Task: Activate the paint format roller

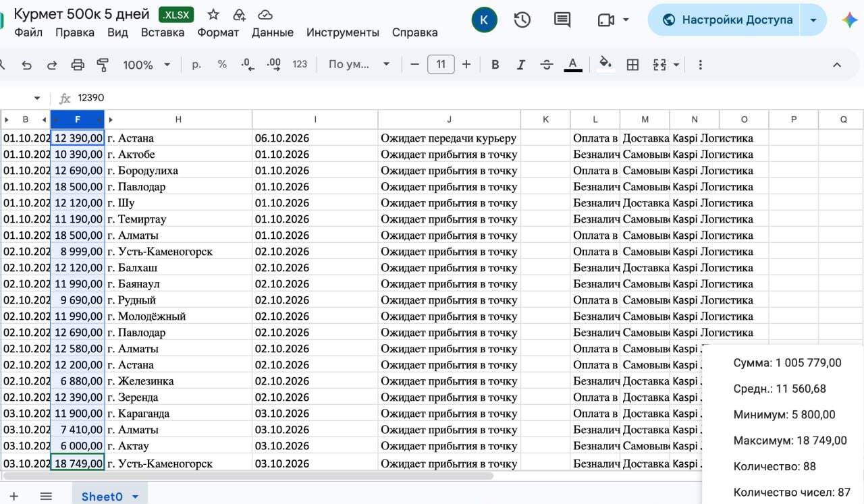Action: [103, 65]
